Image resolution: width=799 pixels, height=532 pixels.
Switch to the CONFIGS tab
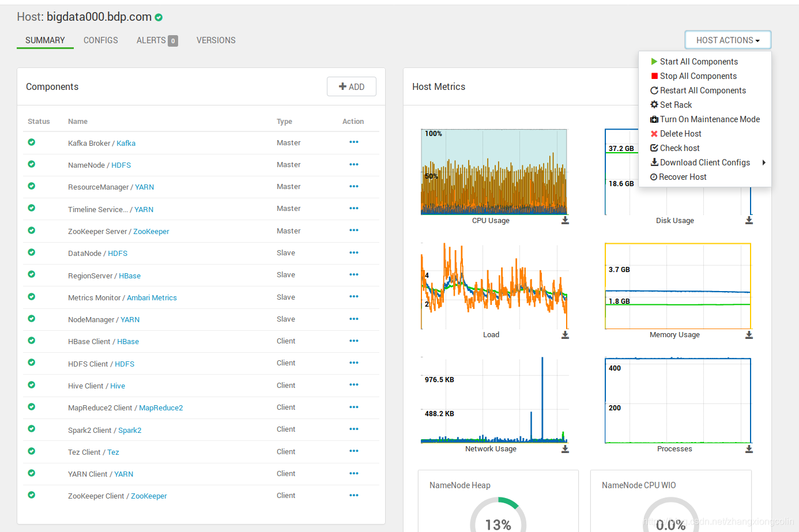(x=101, y=40)
